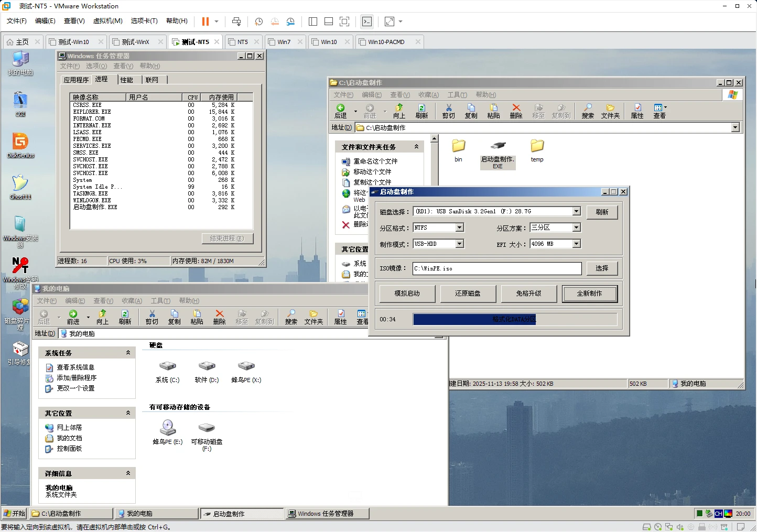Select 启动盘制作.EXE file icon
This screenshot has width=757, height=532.
click(498, 154)
